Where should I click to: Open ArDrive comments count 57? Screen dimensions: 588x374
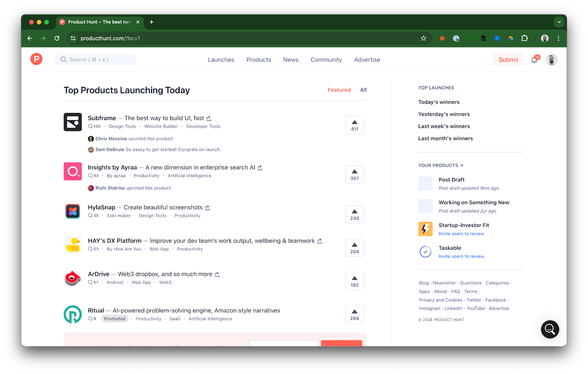pos(93,282)
